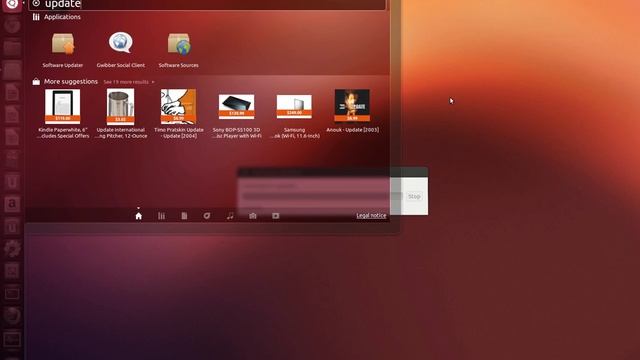
Task: Open the Legal notice link
Action: [371, 216]
